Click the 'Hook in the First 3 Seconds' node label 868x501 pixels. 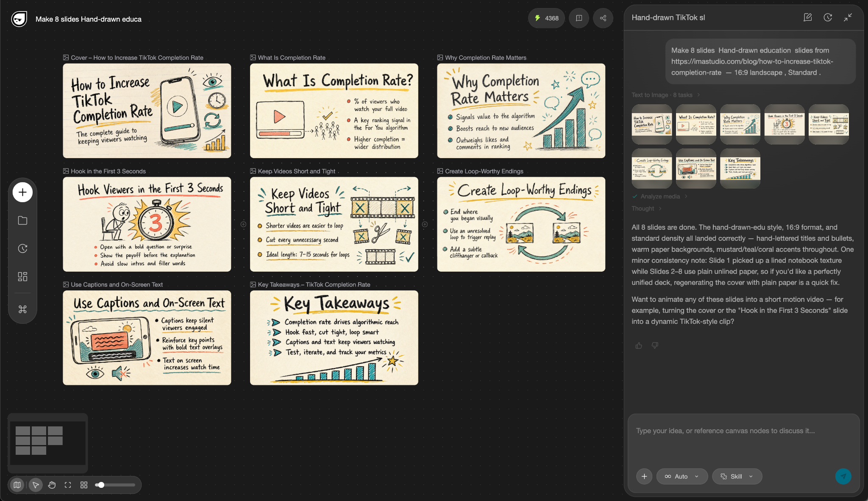pyautogui.click(x=108, y=171)
